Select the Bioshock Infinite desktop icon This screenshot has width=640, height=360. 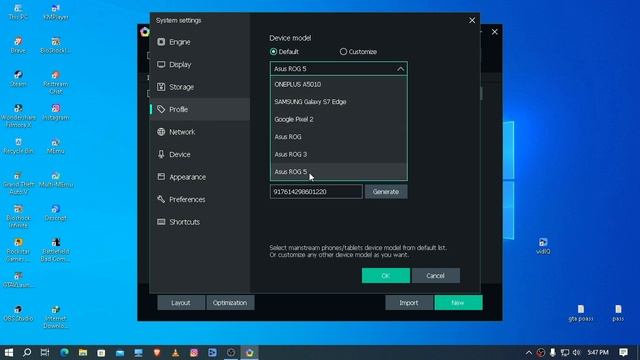[18, 216]
